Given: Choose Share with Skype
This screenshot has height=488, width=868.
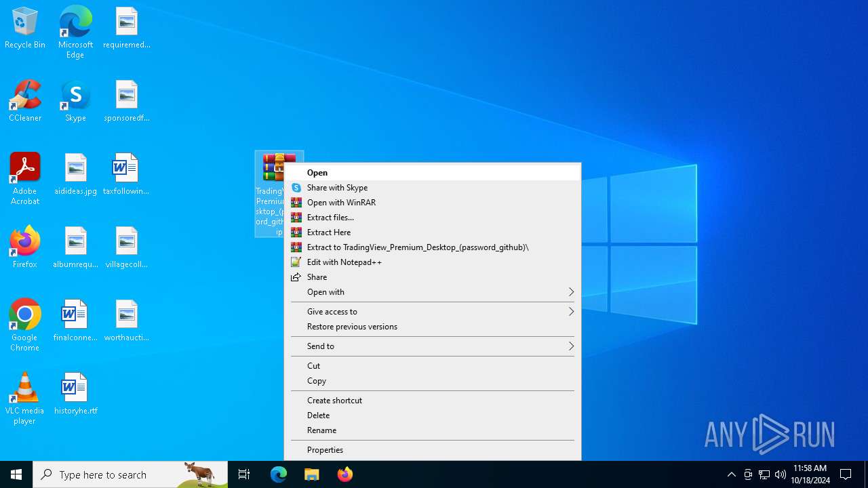Looking at the screenshot, I should (x=433, y=188).
